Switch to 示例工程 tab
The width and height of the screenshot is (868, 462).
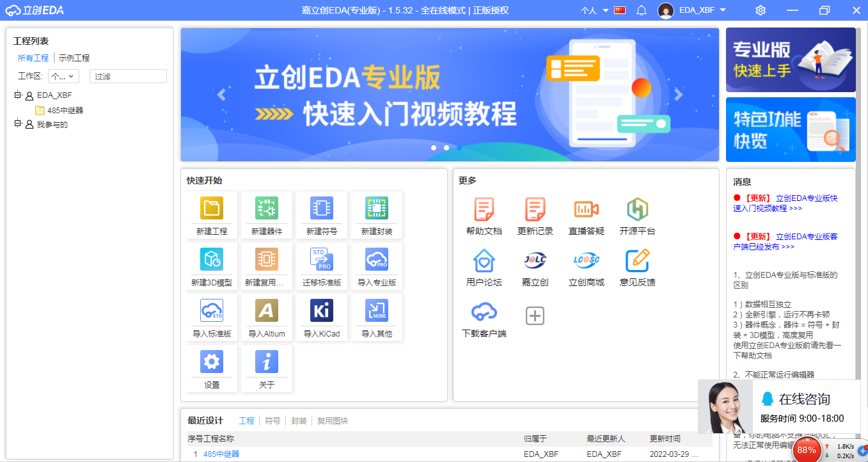tap(74, 58)
